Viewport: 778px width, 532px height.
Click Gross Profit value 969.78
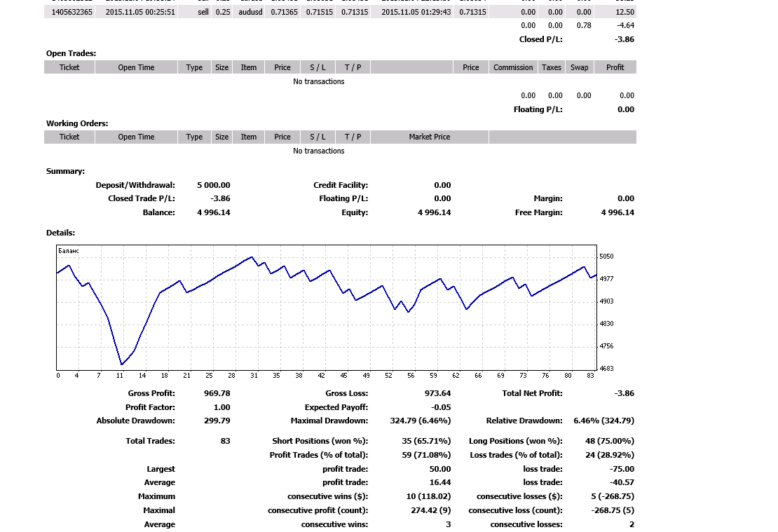217,393
